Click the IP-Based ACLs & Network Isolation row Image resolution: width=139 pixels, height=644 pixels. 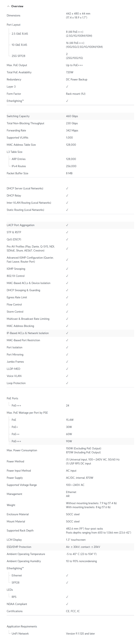click(70, 333)
